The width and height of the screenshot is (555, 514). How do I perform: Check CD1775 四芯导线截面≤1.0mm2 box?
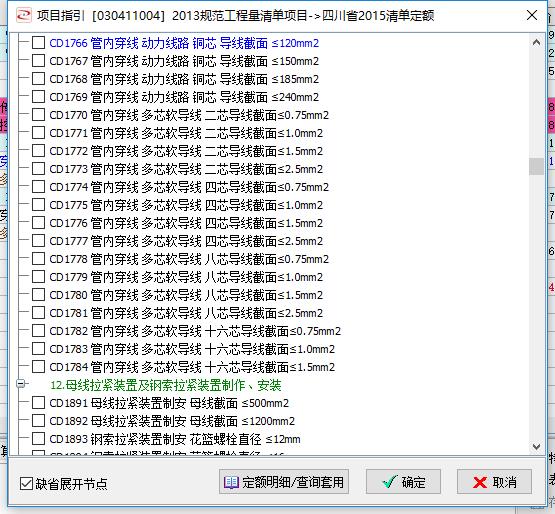(38, 205)
